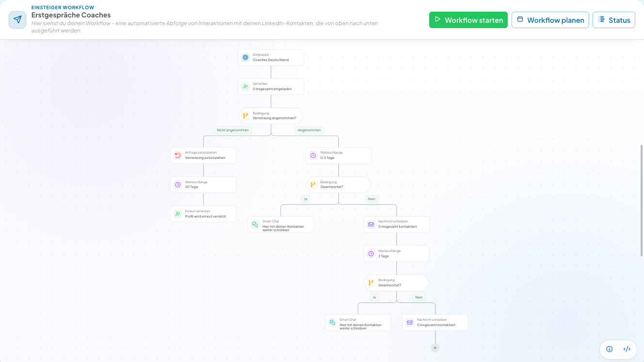The width and height of the screenshot is (644, 362).
Task: Click the vertical scrollbar of the canvas
Action: [642, 200]
